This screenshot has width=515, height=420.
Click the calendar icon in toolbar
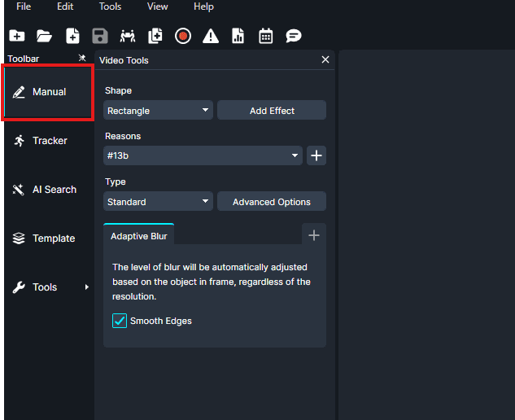coord(265,36)
